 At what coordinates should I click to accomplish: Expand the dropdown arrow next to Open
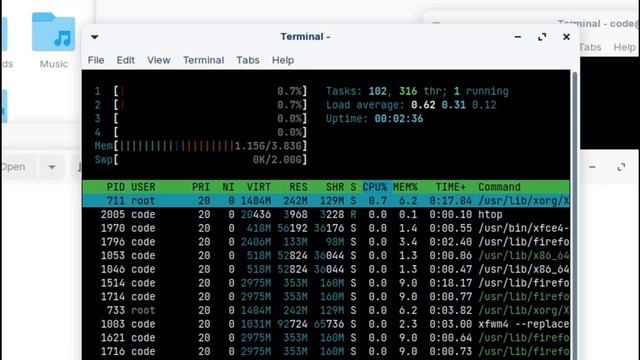[x=52, y=167]
